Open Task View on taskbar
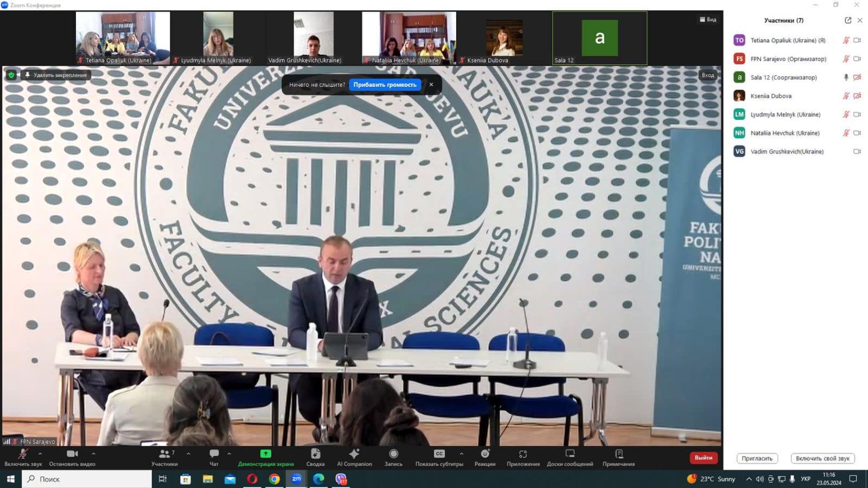The image size is (868, 488). (162, 479)
